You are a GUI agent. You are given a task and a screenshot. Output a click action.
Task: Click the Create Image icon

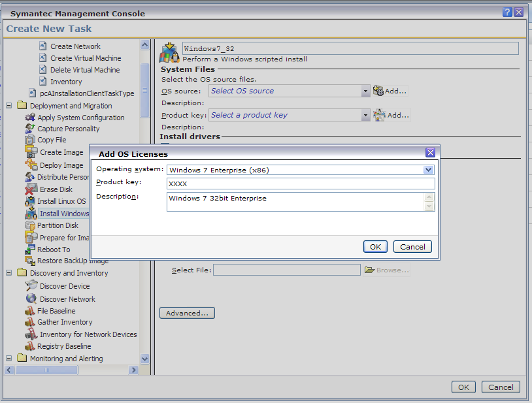coord(31,152)
